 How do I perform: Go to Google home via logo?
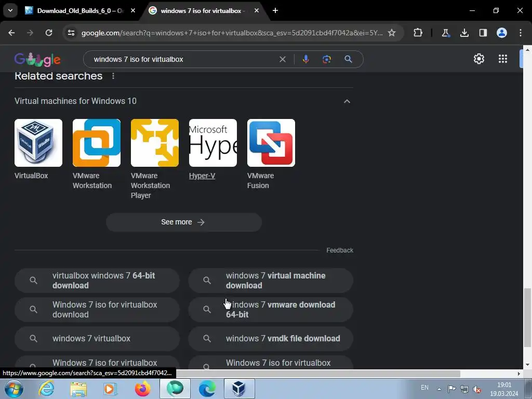[37, 59]
